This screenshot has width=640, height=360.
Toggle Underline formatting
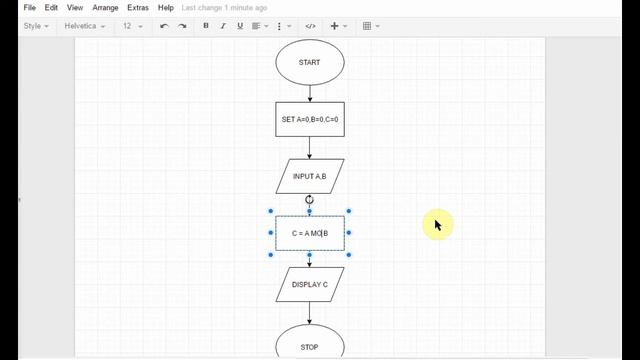pos(240,26)
